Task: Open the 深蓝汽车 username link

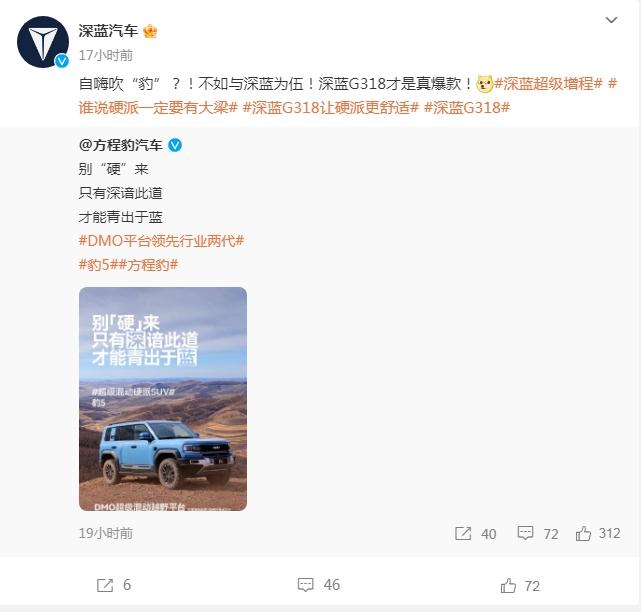Action: tap(108, 31)
